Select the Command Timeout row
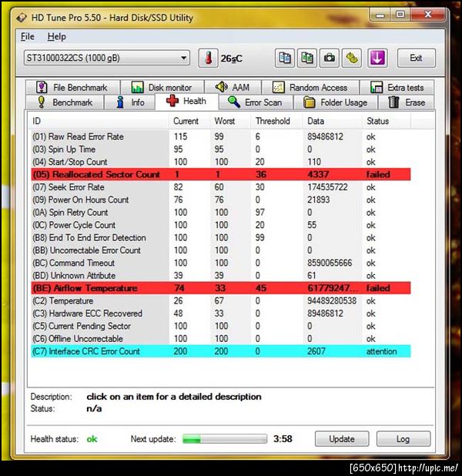Viewport: 462px width, 476px height. click(221, 263)
